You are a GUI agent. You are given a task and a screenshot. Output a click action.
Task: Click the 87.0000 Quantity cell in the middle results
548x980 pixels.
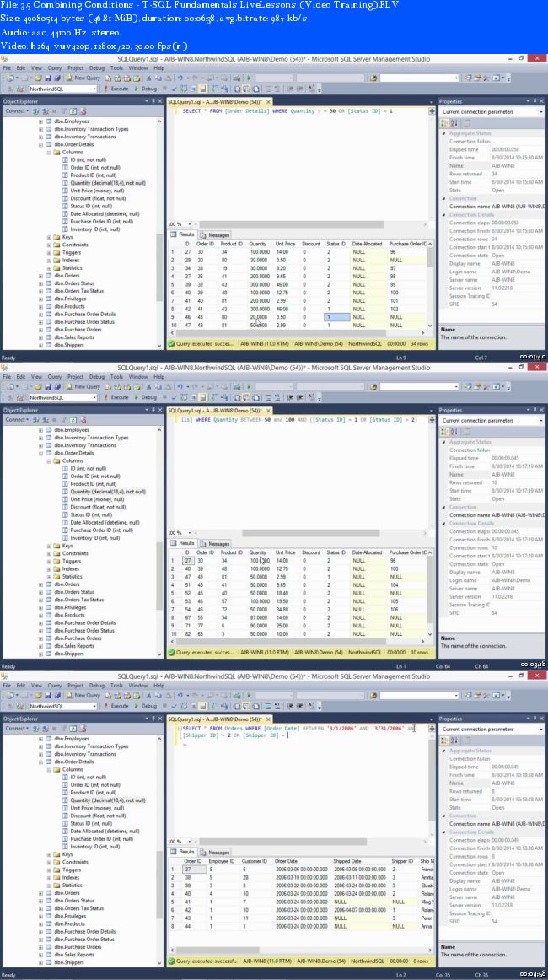[258, 618]
